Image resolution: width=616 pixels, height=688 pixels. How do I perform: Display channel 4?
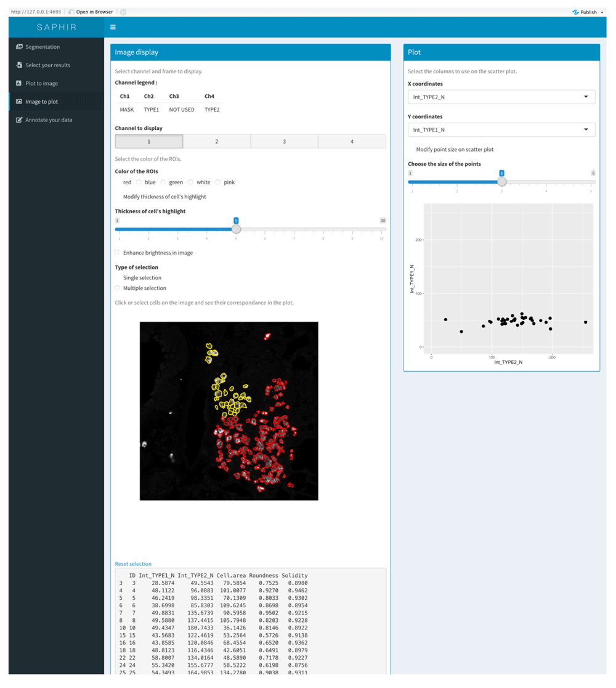tap(352, 141)
